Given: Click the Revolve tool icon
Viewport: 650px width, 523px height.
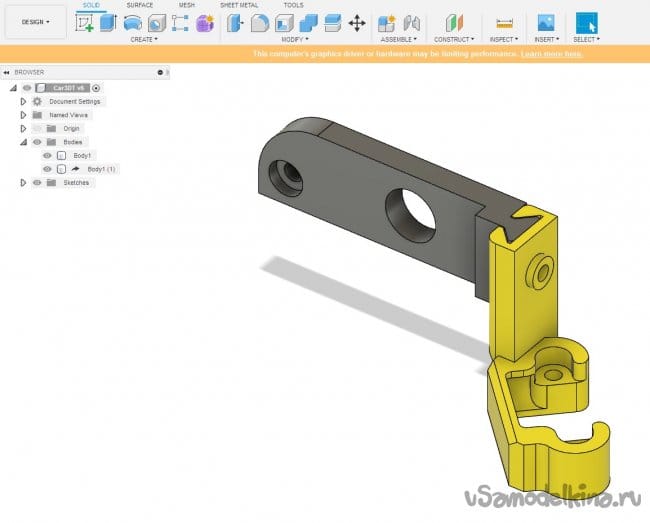Looking at the screenshot, I should 132,22.
